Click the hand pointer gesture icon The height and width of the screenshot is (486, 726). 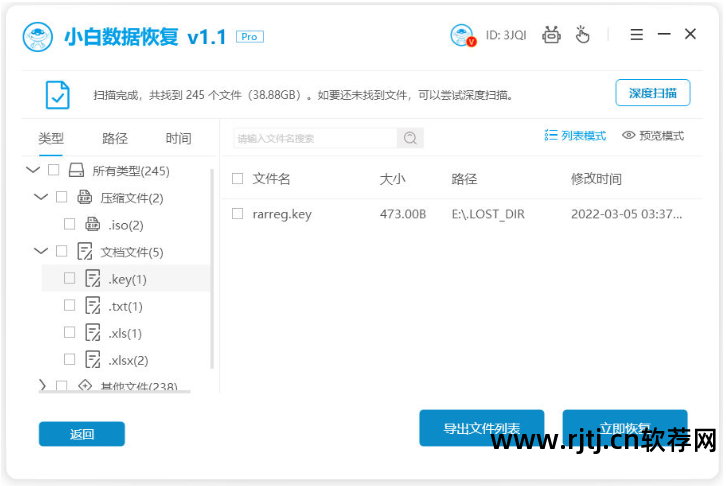coord(582,35)
